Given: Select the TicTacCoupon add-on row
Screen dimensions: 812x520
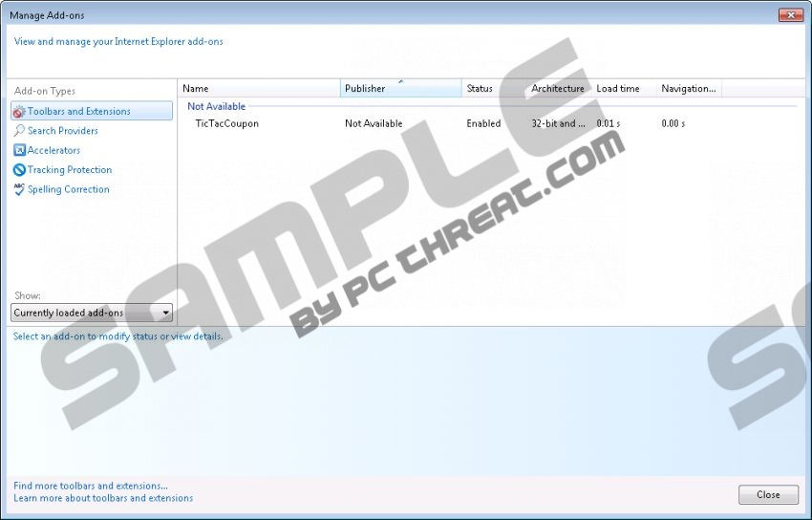Looking at the screenshot, I should pos(226,123).
